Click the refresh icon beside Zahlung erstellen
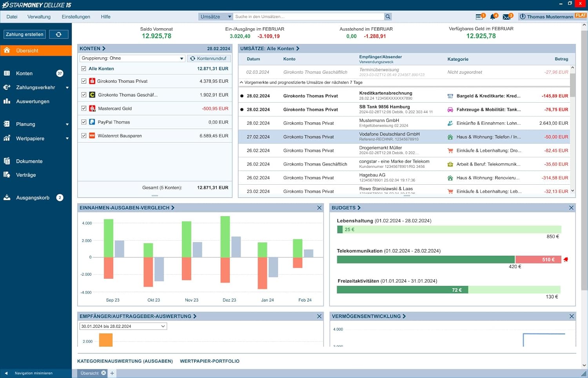This screenshot has width=588, height=378. click(x=59, y=35)
